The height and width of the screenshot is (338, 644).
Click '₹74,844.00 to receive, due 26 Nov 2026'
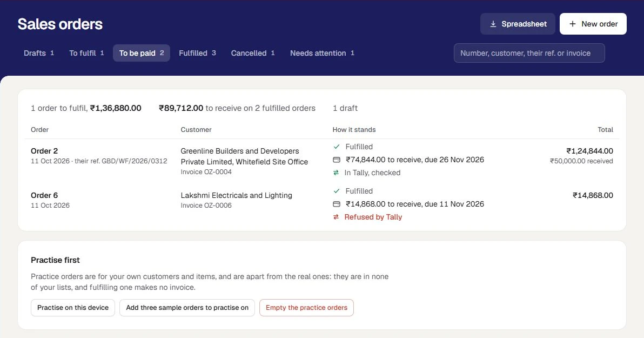coord(415,160)
